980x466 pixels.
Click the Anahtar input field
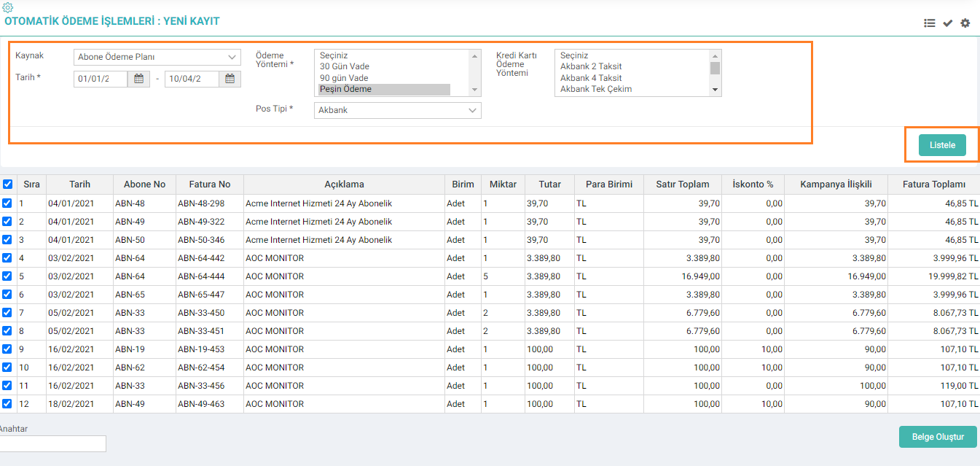coord(52,443)
